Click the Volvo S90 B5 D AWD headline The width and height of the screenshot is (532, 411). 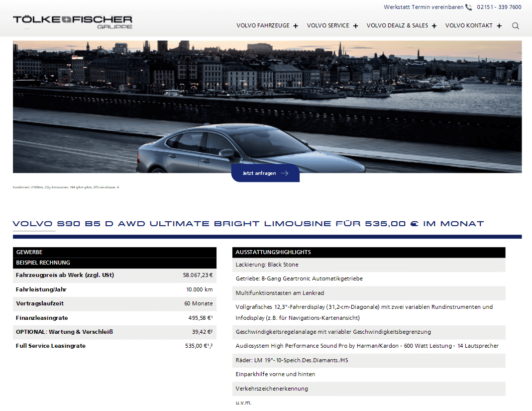[x=248, y=224]
